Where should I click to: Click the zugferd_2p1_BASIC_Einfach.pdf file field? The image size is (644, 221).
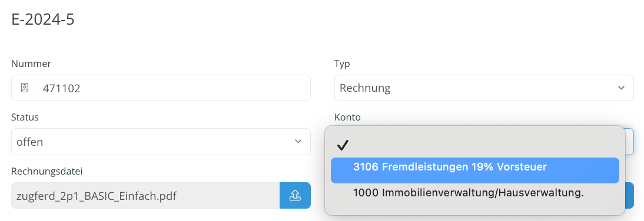tap(145, 196)
